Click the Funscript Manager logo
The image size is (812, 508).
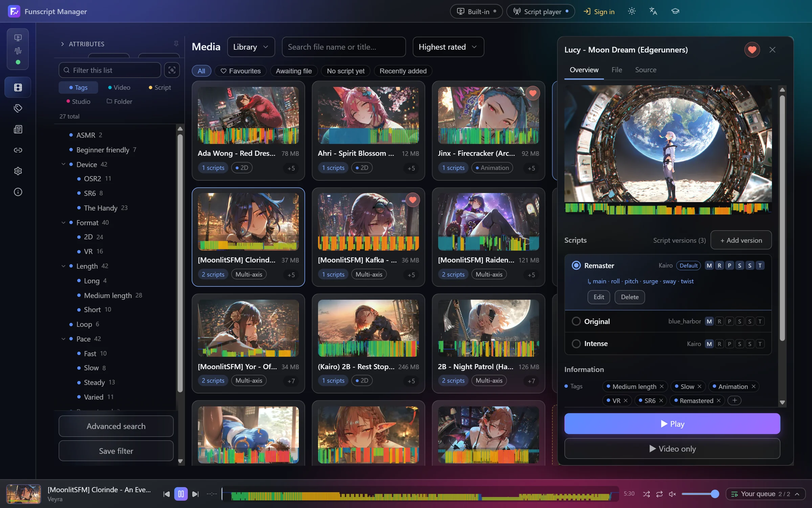(14, 11)
